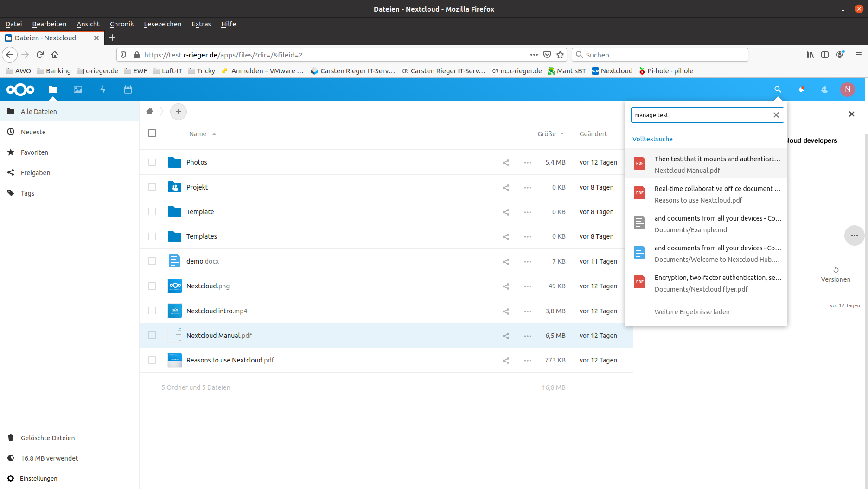
Task: Clear the manage test search field
Action: tap(776, 115)
